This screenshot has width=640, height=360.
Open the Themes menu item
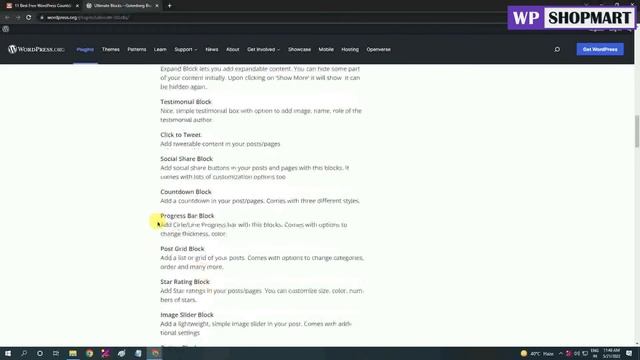111,49
